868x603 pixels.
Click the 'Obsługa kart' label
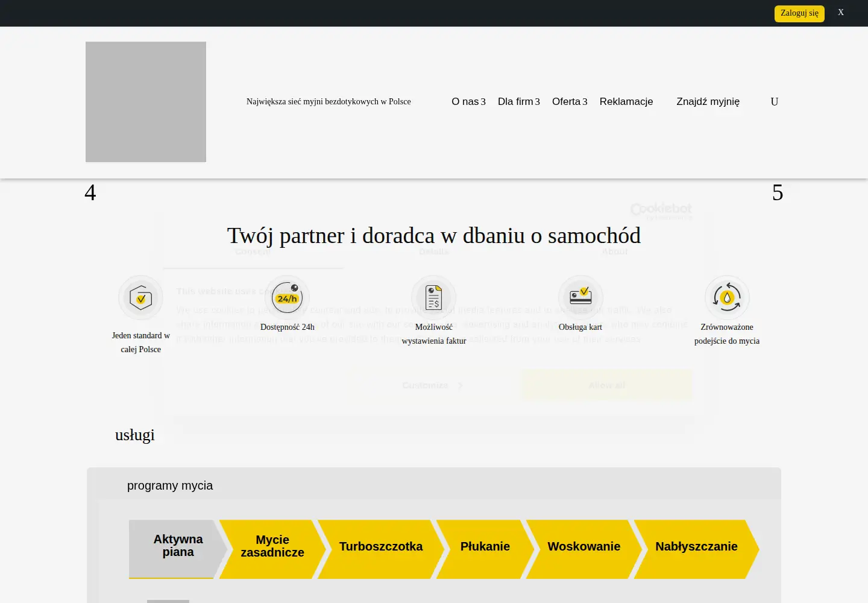[x=580, y=327]
